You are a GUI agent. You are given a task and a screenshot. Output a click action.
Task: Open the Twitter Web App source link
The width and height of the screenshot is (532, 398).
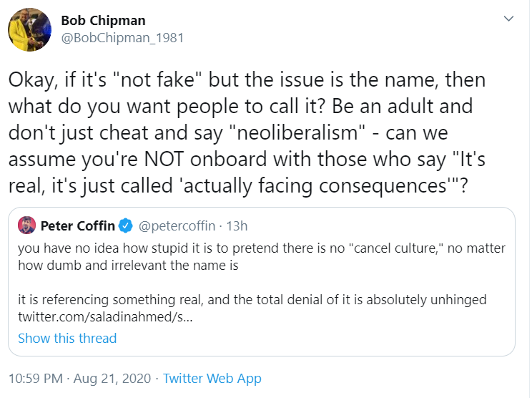212,378
